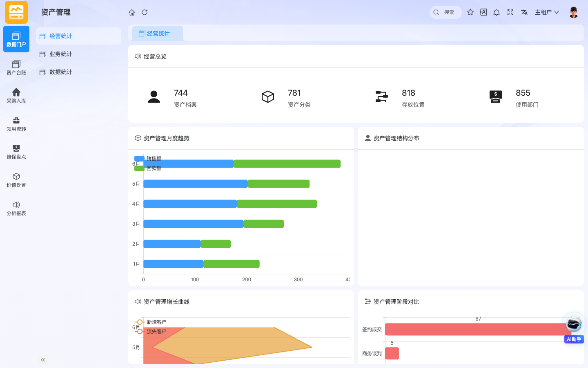This screenshot has width=588, height=368.
Task: Switch to the 经营统计 page tab
Action: [x=158, y=34]
